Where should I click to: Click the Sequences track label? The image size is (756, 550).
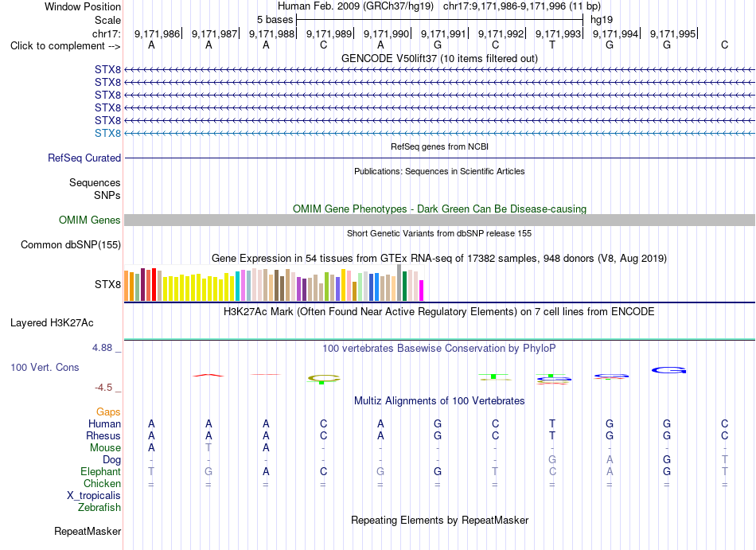pyautogui.click(x=95, y=183)
